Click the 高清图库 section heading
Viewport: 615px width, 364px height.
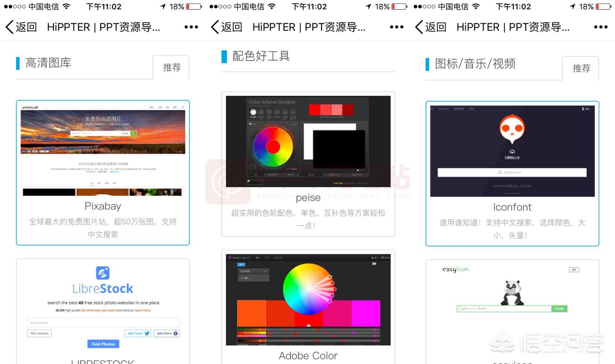48,63
